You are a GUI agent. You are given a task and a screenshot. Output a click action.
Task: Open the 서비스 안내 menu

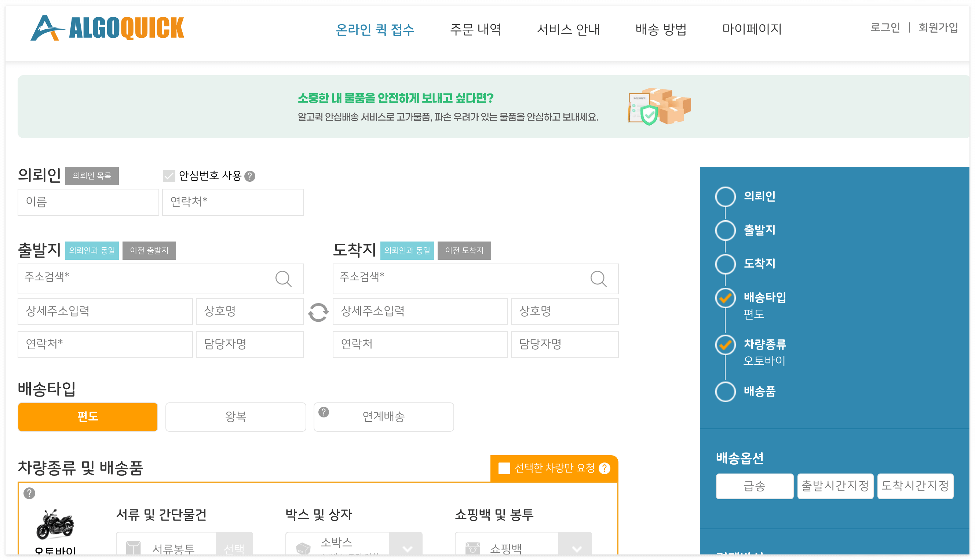pyautogui.click(x=568, y=29)
